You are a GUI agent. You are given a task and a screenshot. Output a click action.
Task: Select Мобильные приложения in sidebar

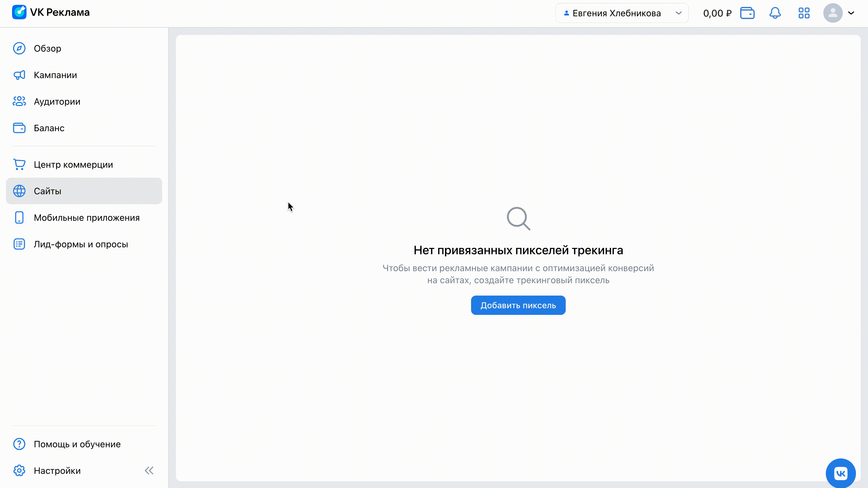click(86, 218)
